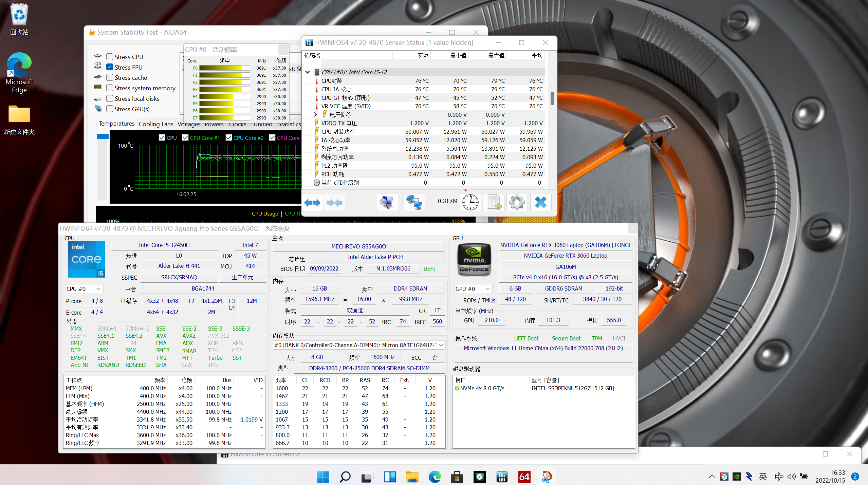Click the blue X close sensors icon
The height and width of the screenshot is (485, 868).
click(541, 203)
